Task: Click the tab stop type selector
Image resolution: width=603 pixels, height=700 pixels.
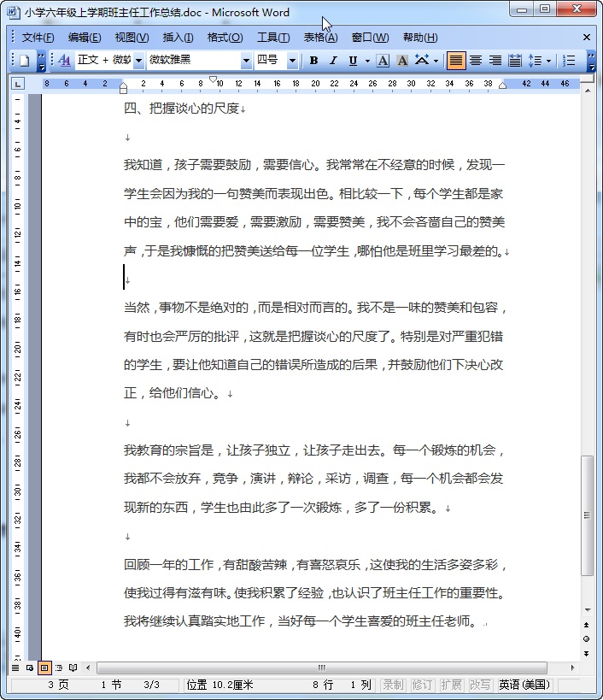Action: 17,84
